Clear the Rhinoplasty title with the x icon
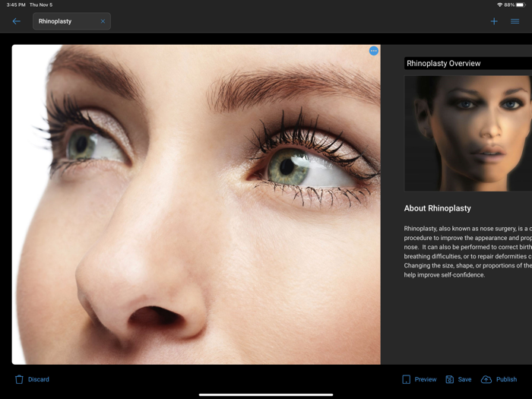This screenshot has width=532, height=399. pos(103,21)
